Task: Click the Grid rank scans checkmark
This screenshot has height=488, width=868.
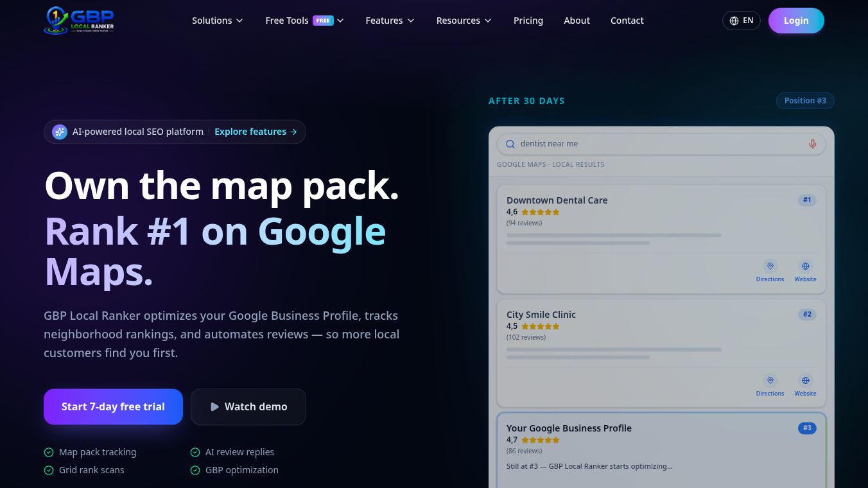Action: pyautogui.click(x=49, y=470)
